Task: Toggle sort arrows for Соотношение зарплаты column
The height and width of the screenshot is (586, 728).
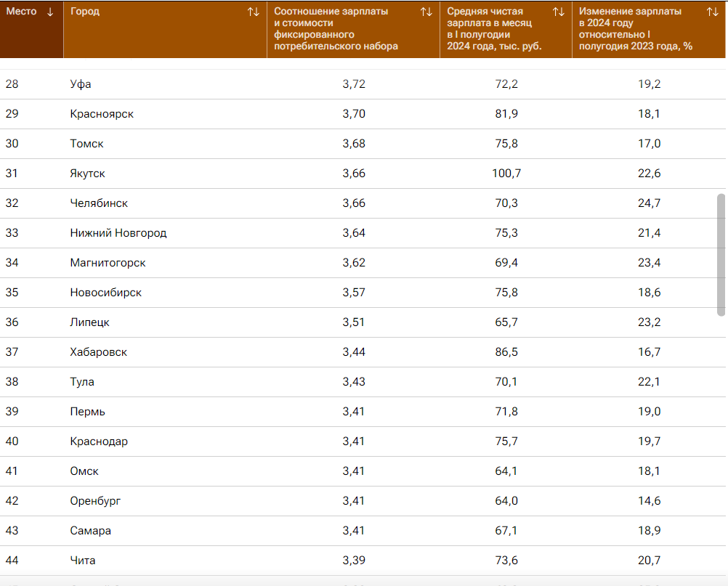Action: tap(426, 12)
